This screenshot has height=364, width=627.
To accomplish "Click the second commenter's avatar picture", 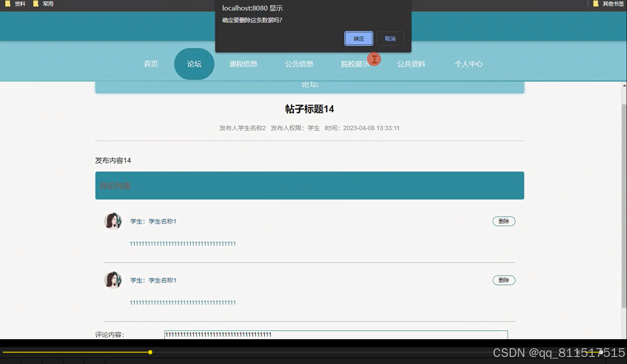I will 113,280.
